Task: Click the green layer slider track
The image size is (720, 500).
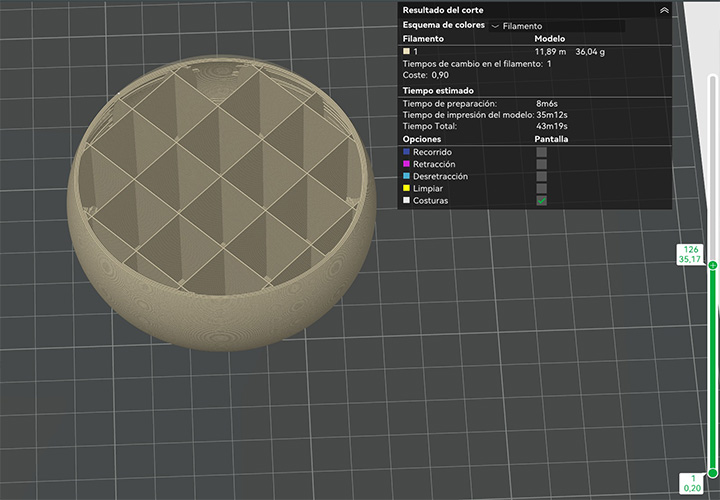Action: [x=713, y=369]
